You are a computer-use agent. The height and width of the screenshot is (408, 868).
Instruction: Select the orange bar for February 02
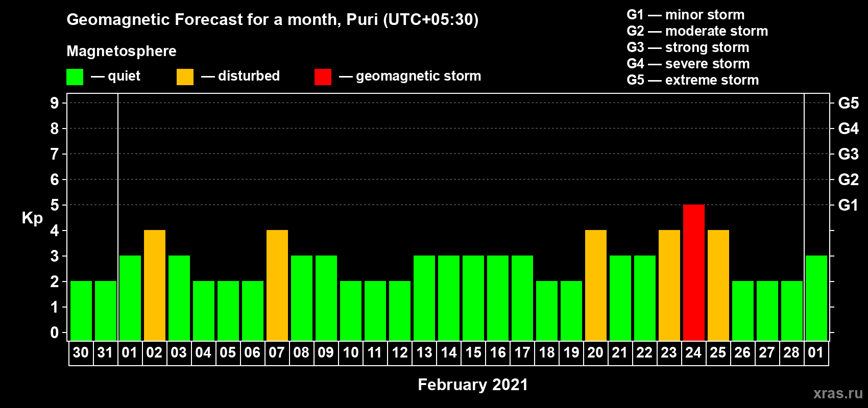point(155,286)
